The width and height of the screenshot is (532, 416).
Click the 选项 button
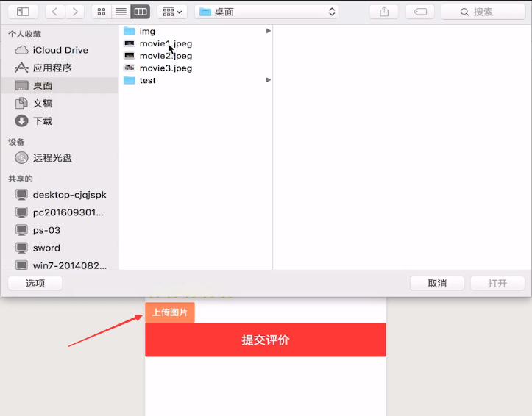click(x=35, y=283)
